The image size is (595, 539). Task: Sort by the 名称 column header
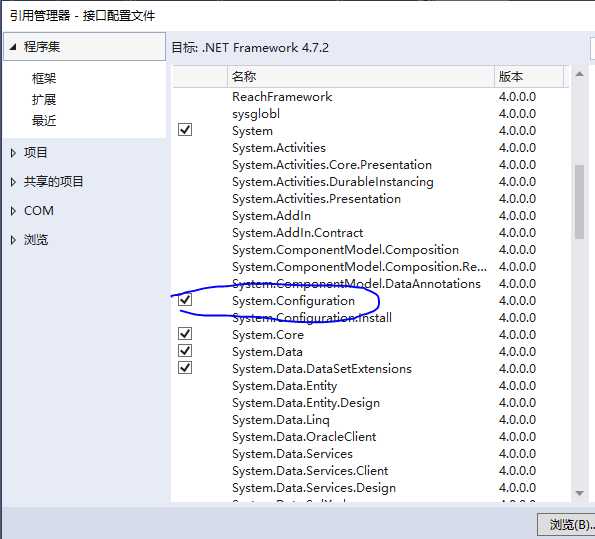click(361, 77)
